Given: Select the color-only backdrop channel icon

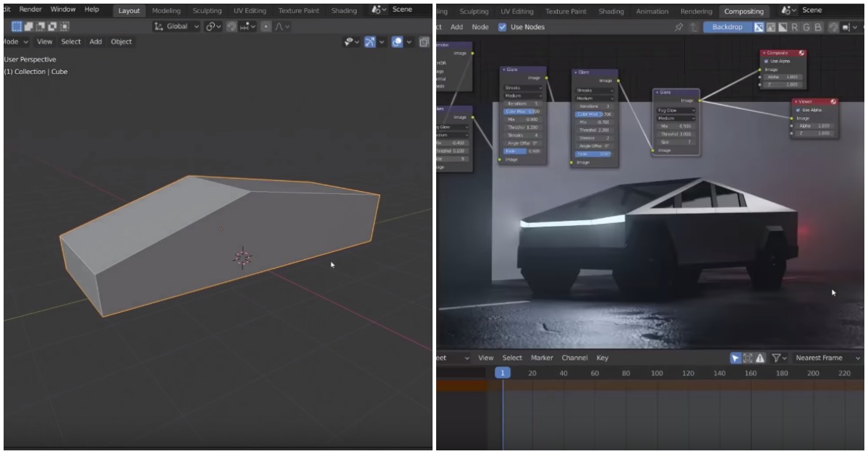Looking at the screenshot, I should pyautogui.click(x=771, y=28).
